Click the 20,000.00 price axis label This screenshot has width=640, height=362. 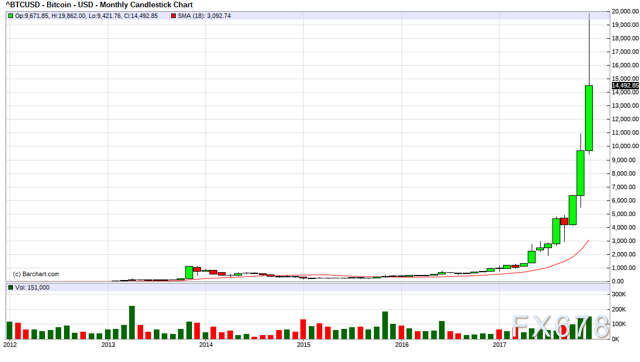click(625, 11)
